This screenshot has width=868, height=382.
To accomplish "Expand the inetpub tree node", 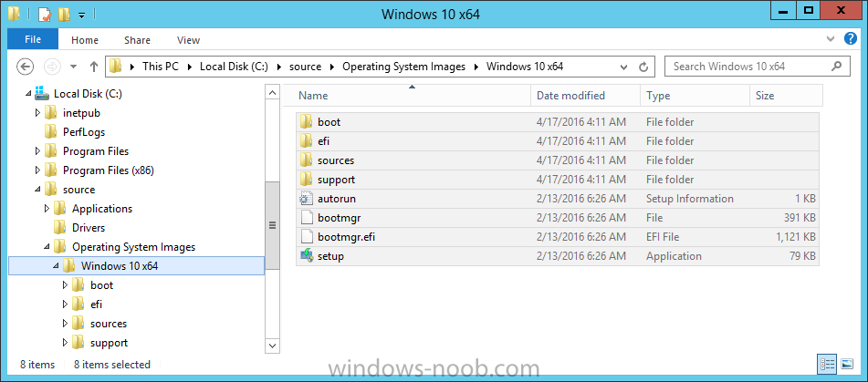I will 37,113.
